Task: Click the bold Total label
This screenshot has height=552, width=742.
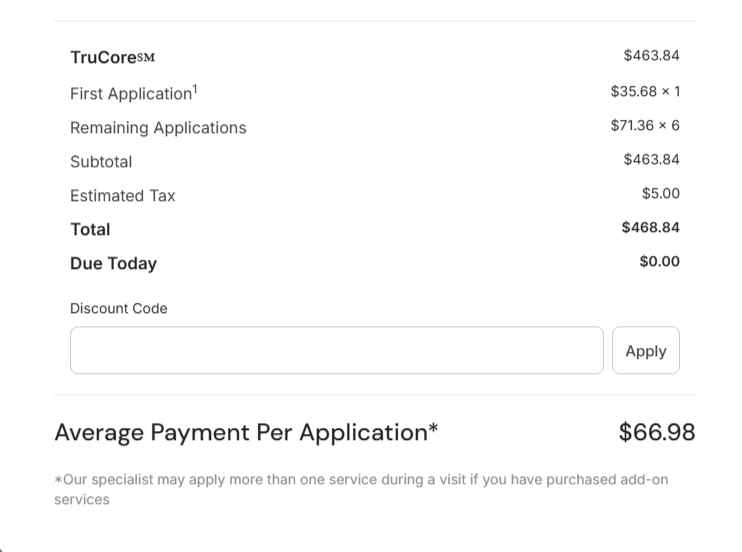Action: [90, 230]
